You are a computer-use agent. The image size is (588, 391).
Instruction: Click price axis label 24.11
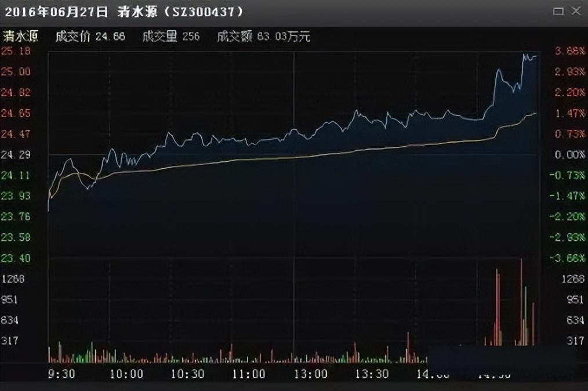[16, 175]
